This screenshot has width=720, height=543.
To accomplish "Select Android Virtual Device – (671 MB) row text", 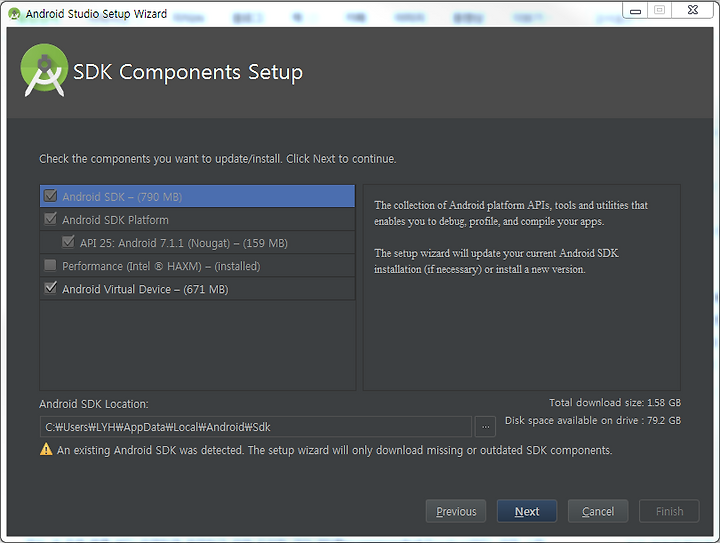I will (x=145, y=289).
